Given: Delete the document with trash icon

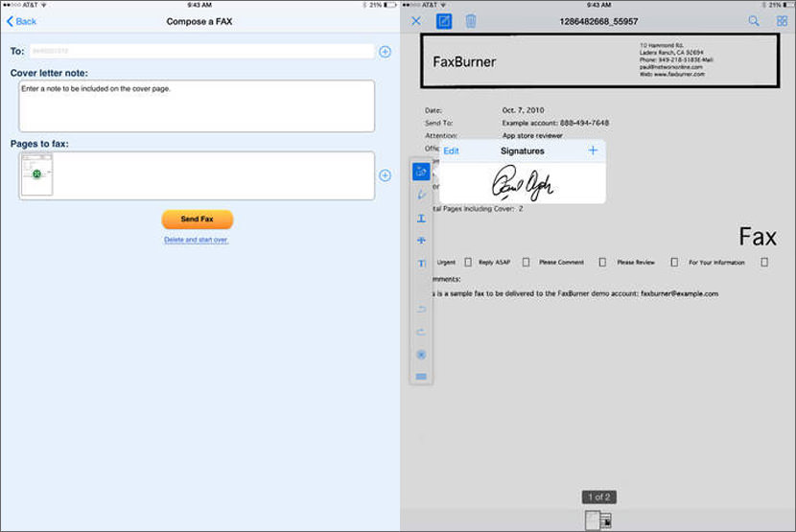Looking at the screenshot, I should click(471, 21).
